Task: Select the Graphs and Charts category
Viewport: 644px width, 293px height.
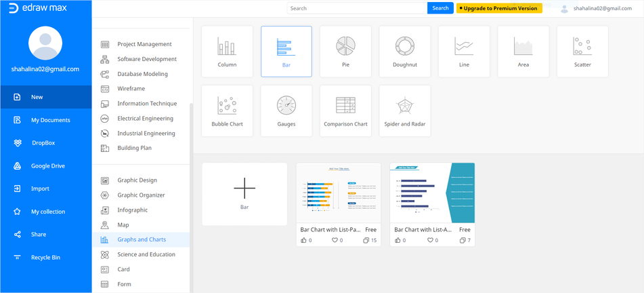Action: [141, 239]
